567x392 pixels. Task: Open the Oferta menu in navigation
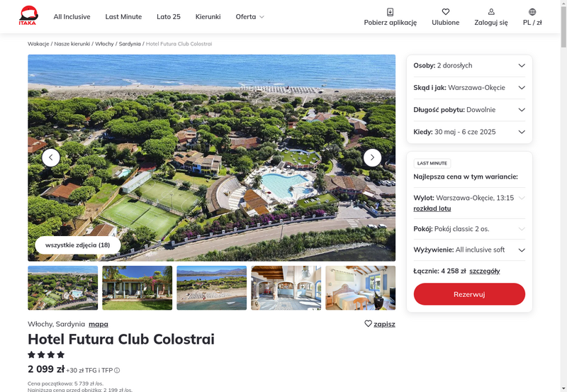pyautogui.click(x=250, y=16)
